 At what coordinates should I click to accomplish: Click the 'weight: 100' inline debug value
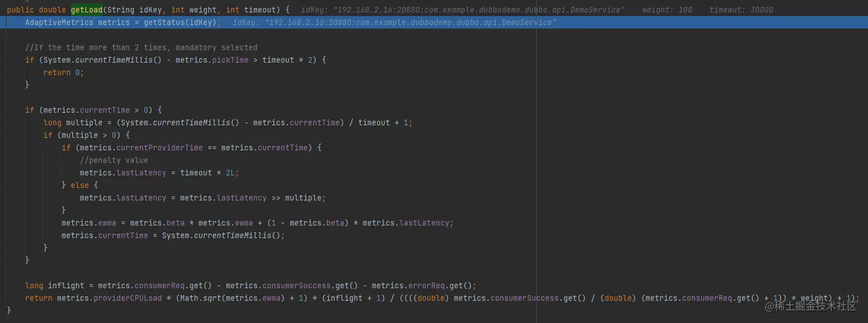click(666, 10)
